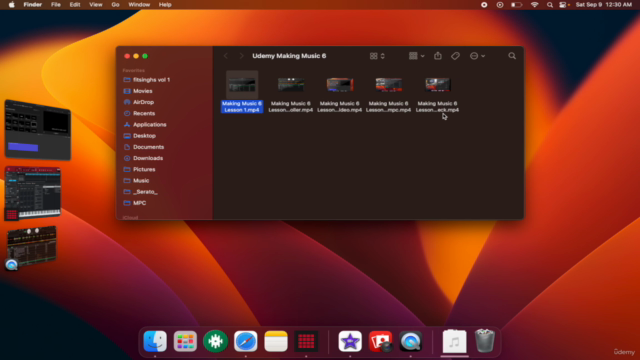
Task: Open Spotlight search in menu bar
Action: coord(550,5)
